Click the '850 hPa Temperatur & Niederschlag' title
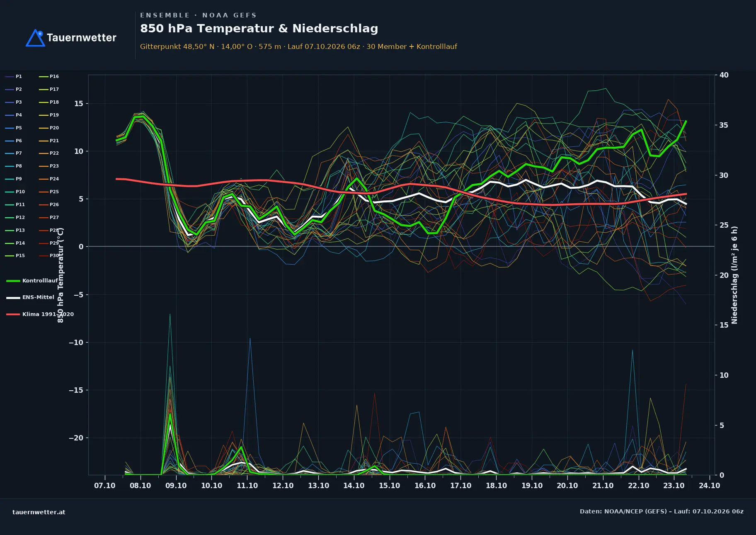Screen dimensions: 756x535 click(259, 29)
